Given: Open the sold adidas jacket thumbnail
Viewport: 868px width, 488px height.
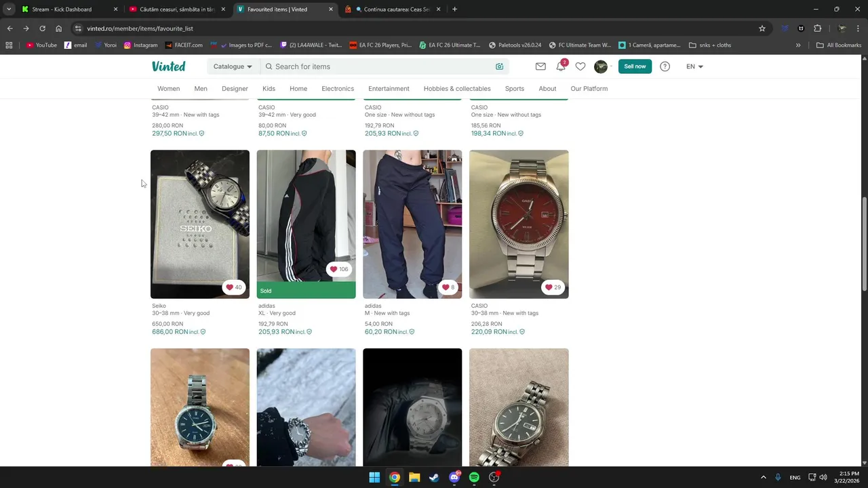Looking at the screenshot, I should pyautogui.click(x=306, y=224).
